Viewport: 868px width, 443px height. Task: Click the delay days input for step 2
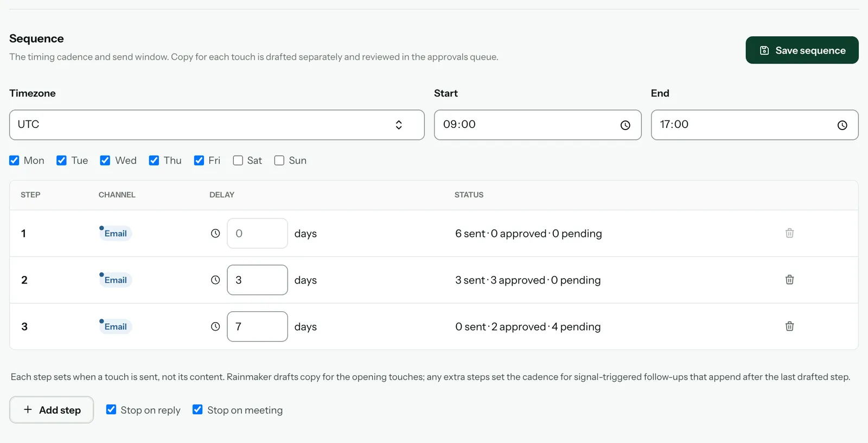click(257, 280)
